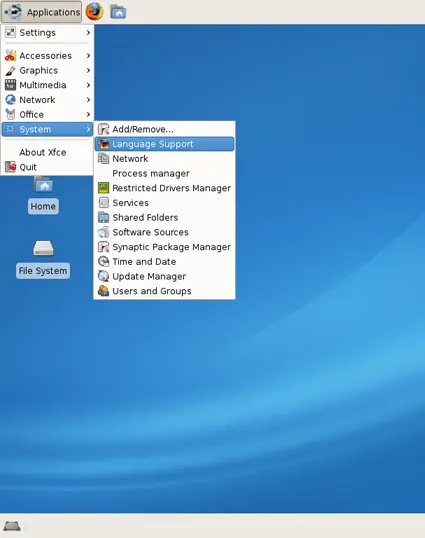425x538 pixels.
Task: Click the Software Sources icon
Action: (103, 232)
